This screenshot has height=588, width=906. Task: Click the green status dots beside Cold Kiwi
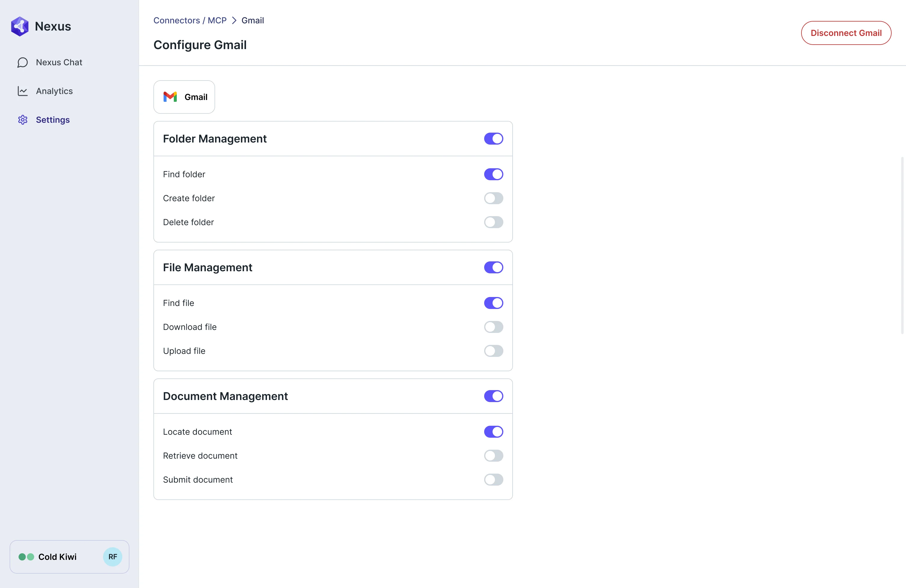tap(26, 557)
